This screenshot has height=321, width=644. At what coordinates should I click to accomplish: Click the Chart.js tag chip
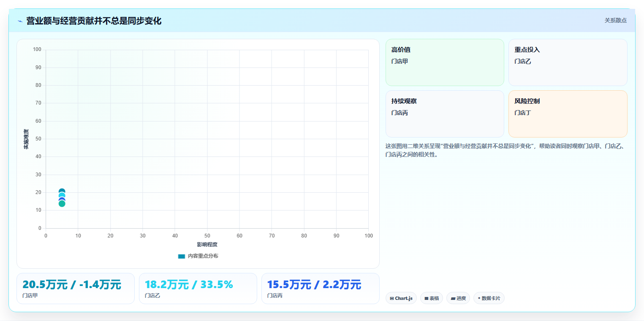(x=401, y=298)
